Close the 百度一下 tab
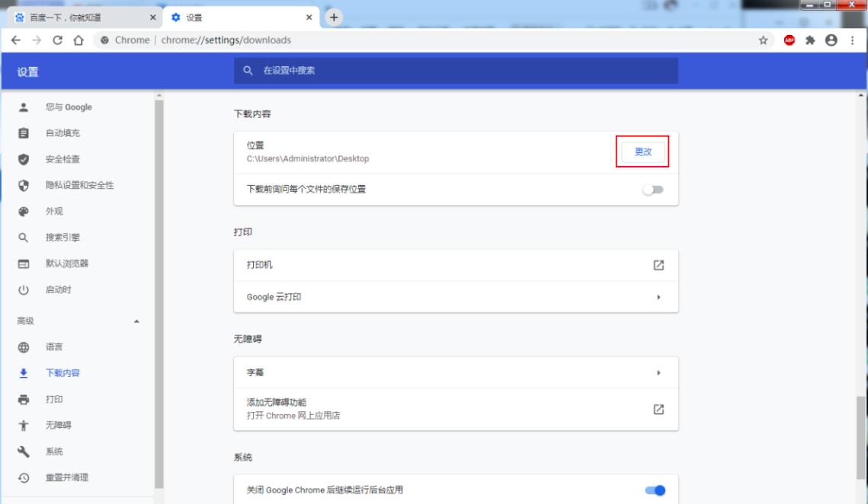868x504 pixels. (152, 18)
